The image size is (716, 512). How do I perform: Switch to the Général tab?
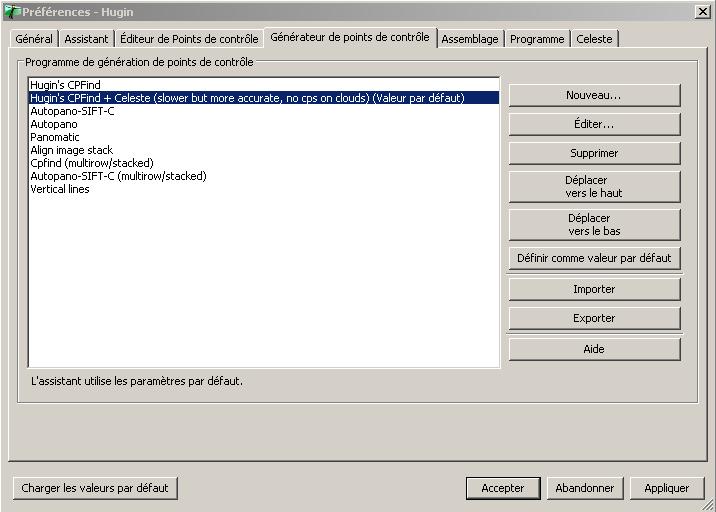(34, 39)
